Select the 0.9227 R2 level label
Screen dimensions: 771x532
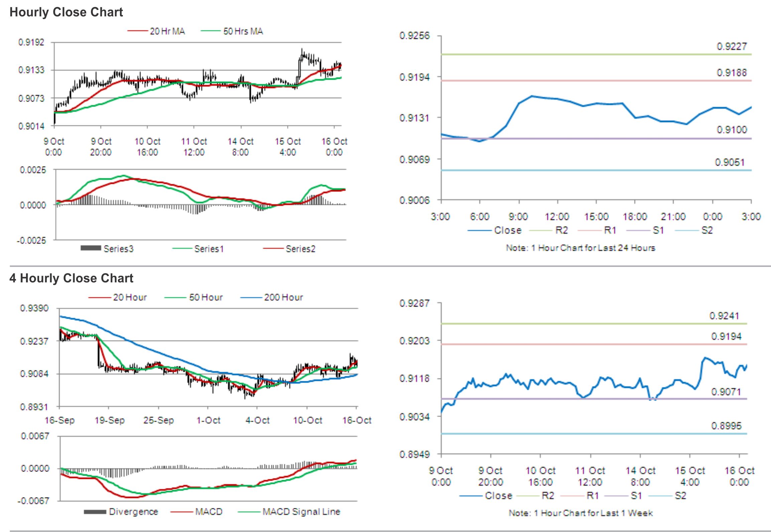(x=732, y=46)
